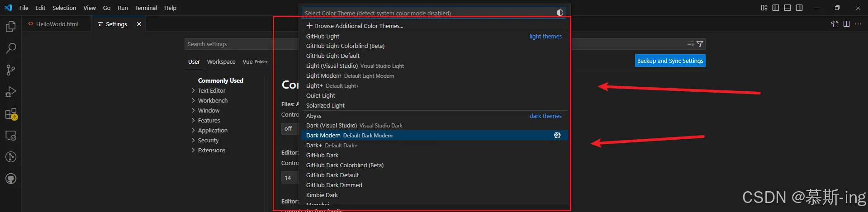Choose GitHub Light Default theme
This screenshot has width=868, height=212.
point(435,56)
